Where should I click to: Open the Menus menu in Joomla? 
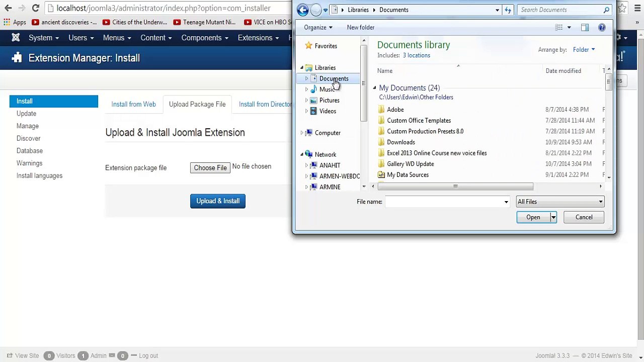117,38
